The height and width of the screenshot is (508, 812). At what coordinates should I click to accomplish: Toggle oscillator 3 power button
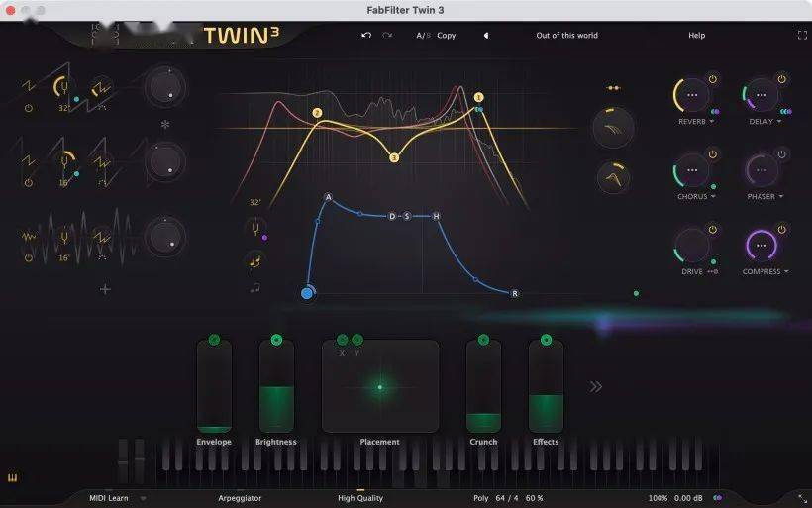point(29,257)
